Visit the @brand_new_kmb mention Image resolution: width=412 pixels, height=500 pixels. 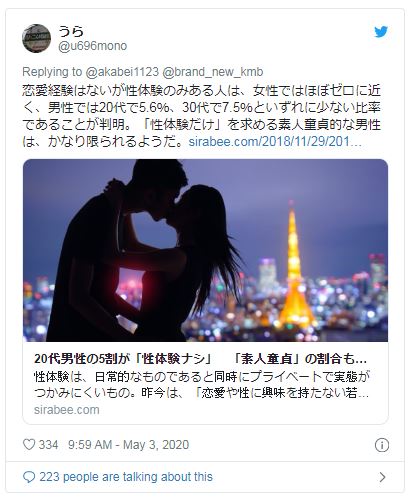pyautogui.click(x=213, y=72)
